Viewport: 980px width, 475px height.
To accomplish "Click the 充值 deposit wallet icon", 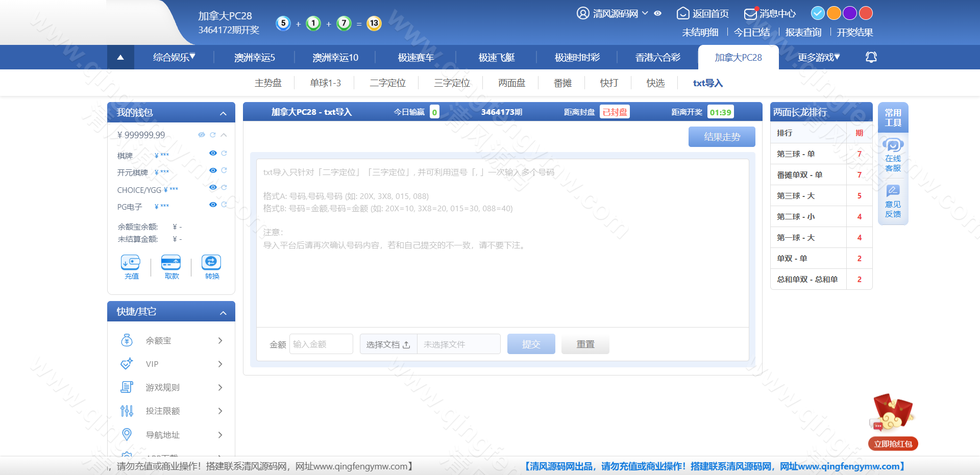I will (x=131, y=262).
